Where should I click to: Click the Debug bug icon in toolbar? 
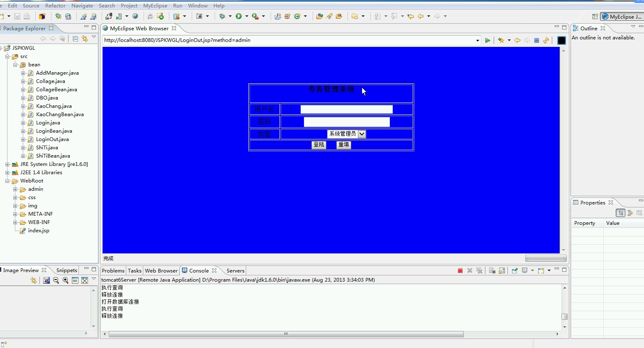(223, 16)
